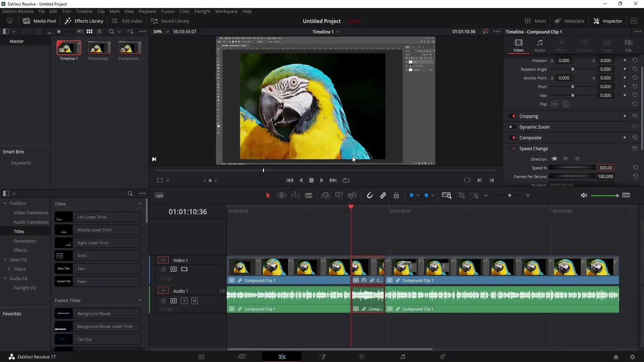The image size is (644, 362).
Task: Jump to first frame of timeline
Action: (290, 180)
